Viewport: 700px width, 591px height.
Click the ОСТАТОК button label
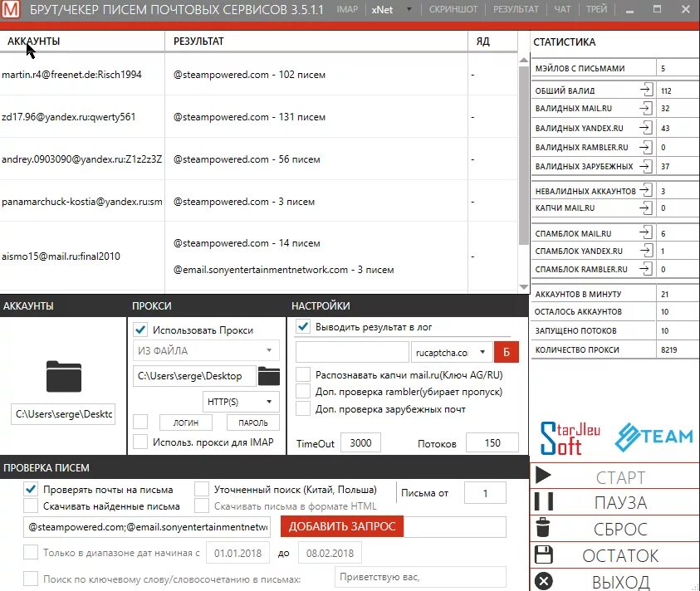620,556
